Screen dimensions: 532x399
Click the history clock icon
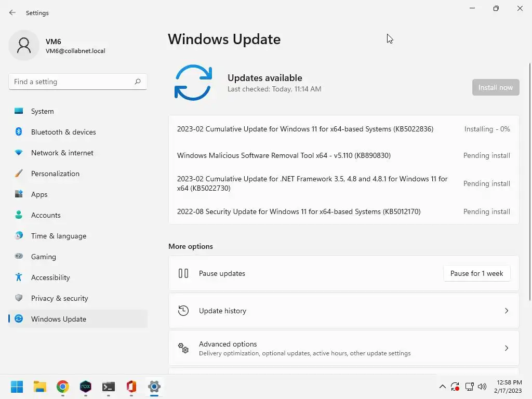(183, 311)
